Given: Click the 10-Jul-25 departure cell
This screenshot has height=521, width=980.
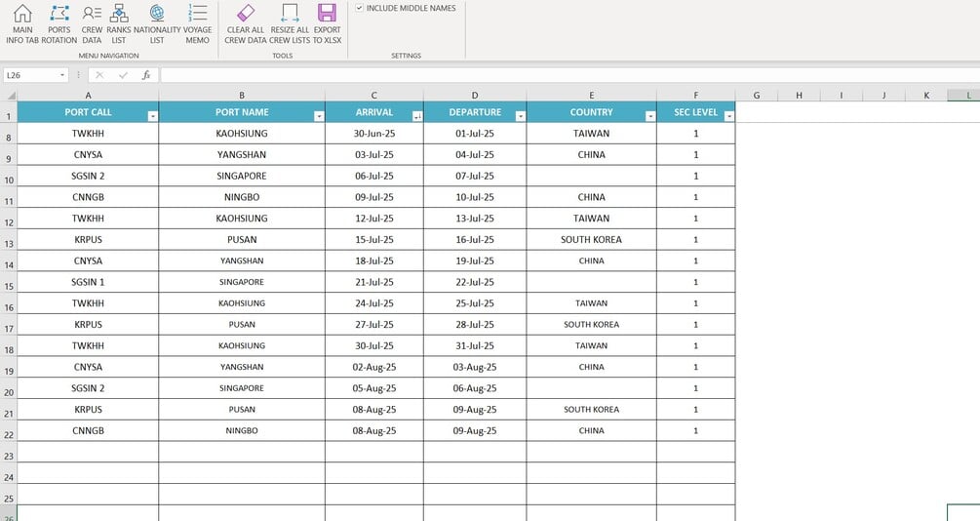Looking at the screenshot, I should (x=475, y=197).
